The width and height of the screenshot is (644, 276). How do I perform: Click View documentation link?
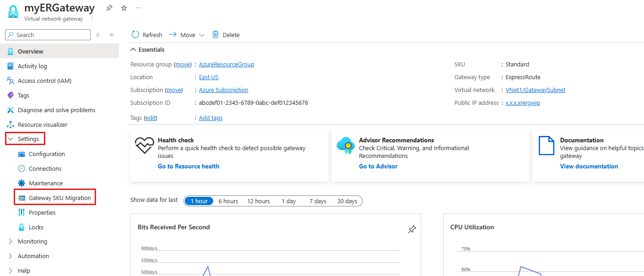(589, 166)
